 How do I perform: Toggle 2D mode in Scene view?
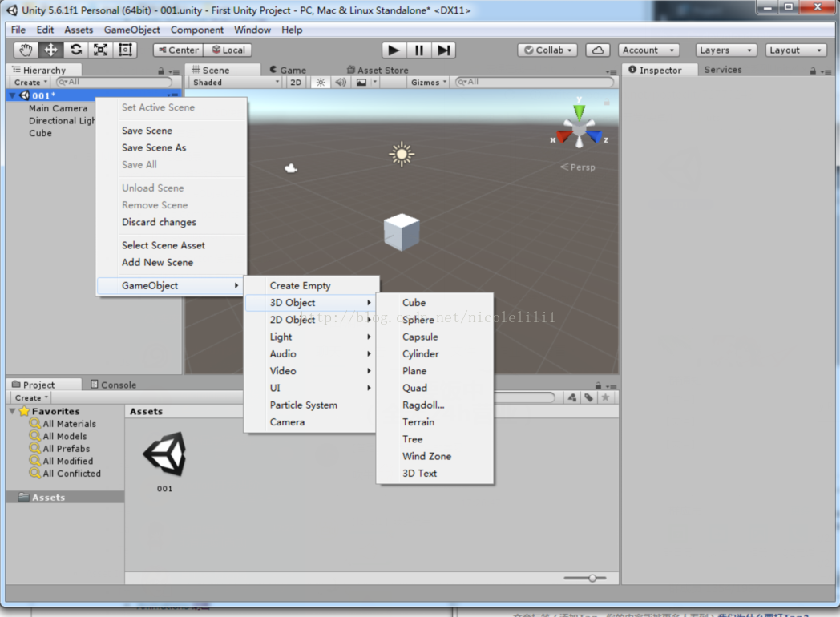click(x=296, y=82)
